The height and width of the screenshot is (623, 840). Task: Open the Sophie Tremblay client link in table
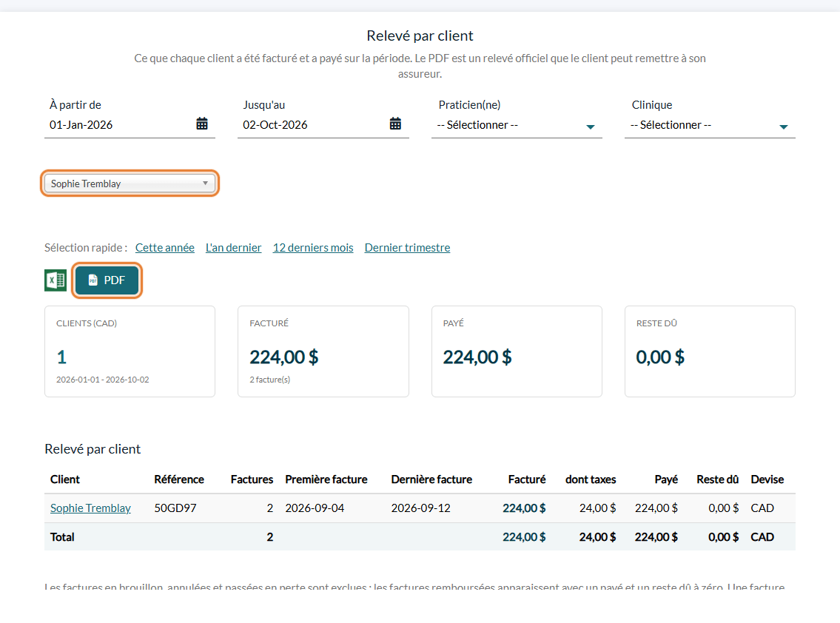(90, 508)
